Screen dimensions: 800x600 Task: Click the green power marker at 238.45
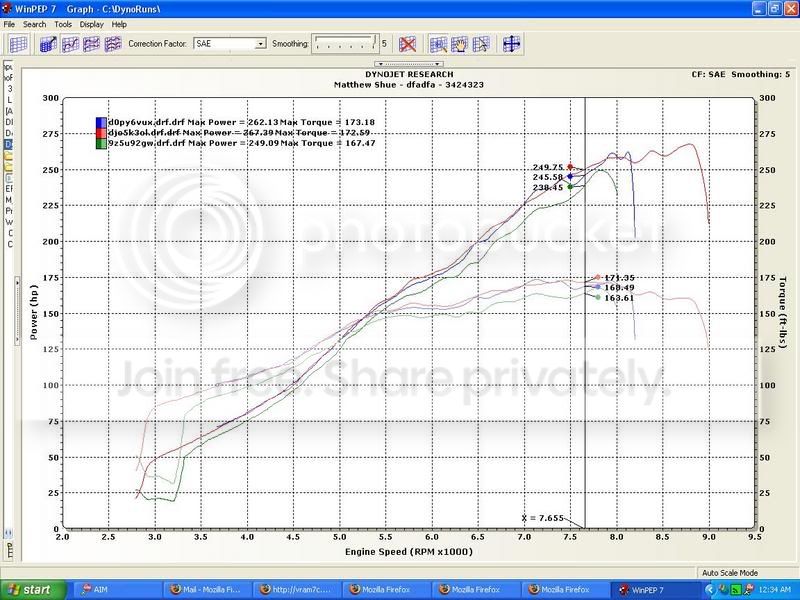tap(570, 187)
